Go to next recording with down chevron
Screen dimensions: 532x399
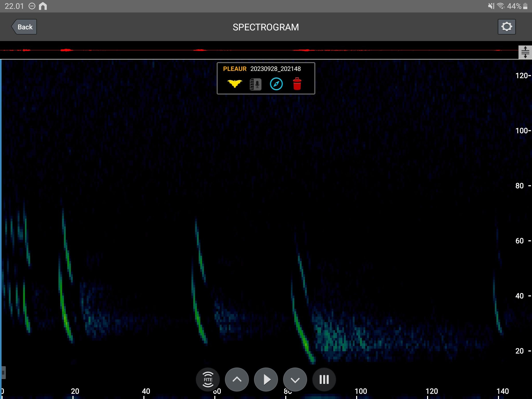tap(295, 380)
